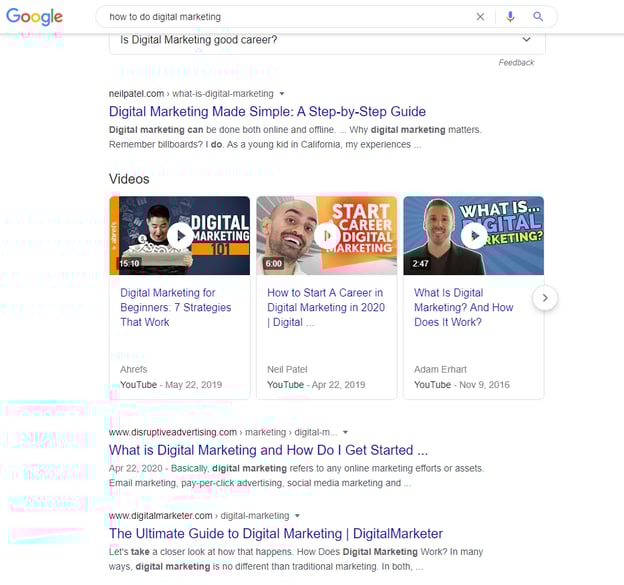Show more videos with the right arrow

(545, 298)
